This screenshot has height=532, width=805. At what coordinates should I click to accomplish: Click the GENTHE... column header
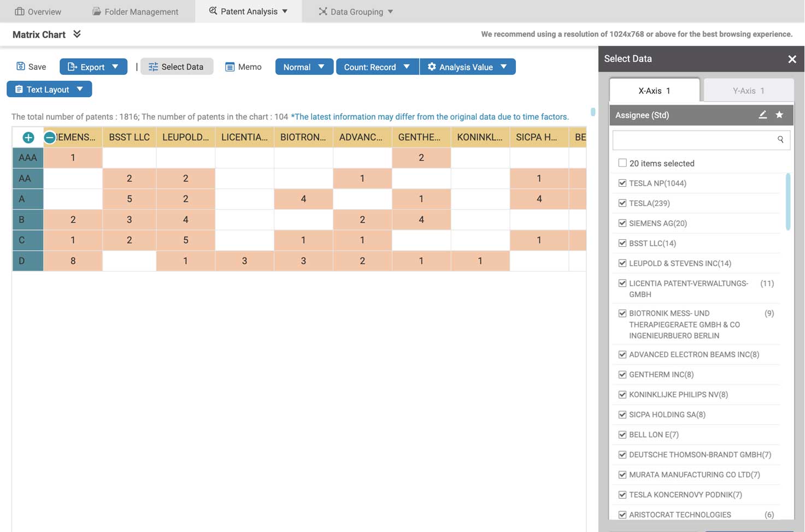[x=421, y=137]
